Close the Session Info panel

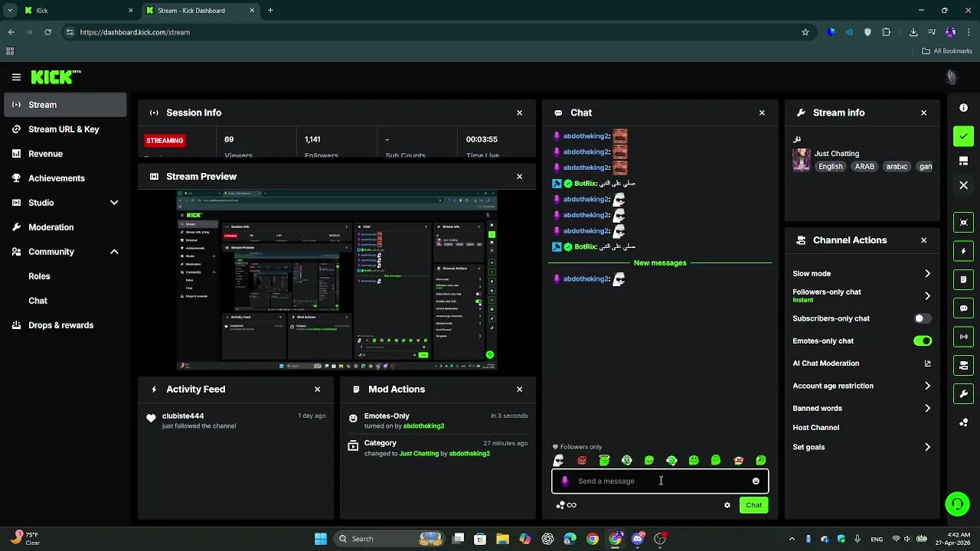519,112
